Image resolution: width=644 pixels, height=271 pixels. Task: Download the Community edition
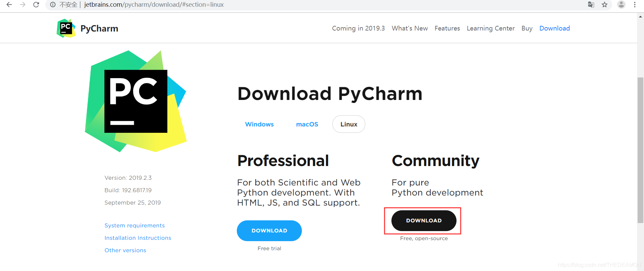pyautogui.click(x=424, y=221)
